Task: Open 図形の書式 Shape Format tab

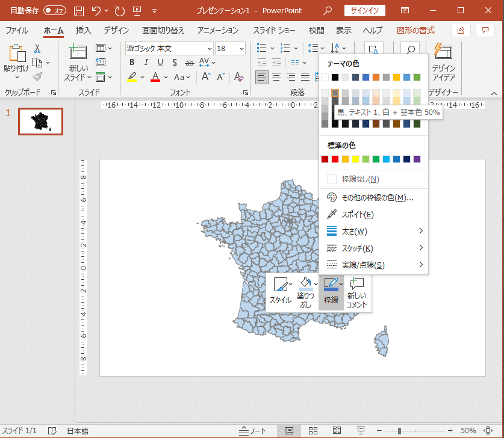Action: [x=415, y=30]
